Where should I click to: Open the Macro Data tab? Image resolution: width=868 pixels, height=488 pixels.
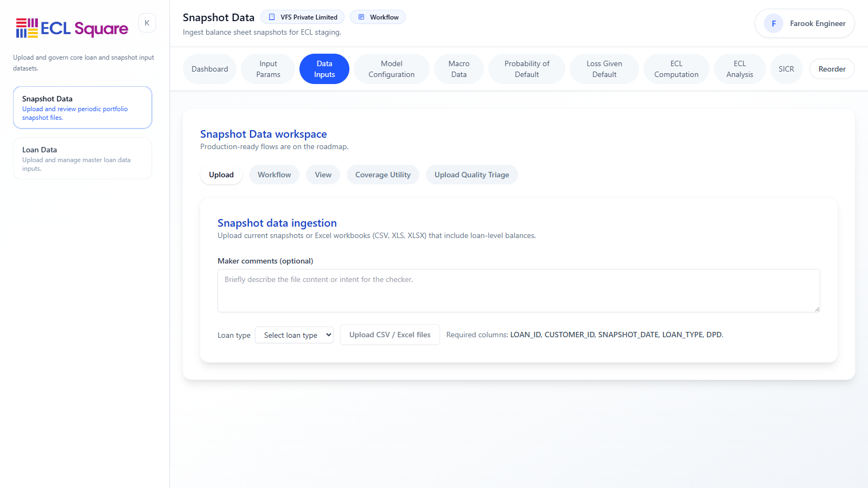459,69
